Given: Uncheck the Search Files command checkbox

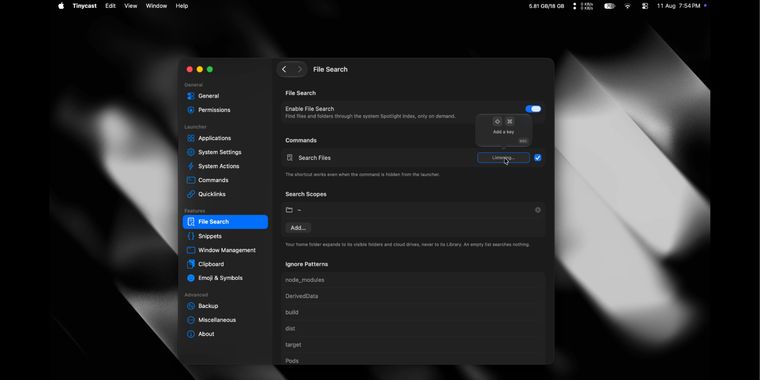Looking at the screenshot, I should click(x=538, y=158).
